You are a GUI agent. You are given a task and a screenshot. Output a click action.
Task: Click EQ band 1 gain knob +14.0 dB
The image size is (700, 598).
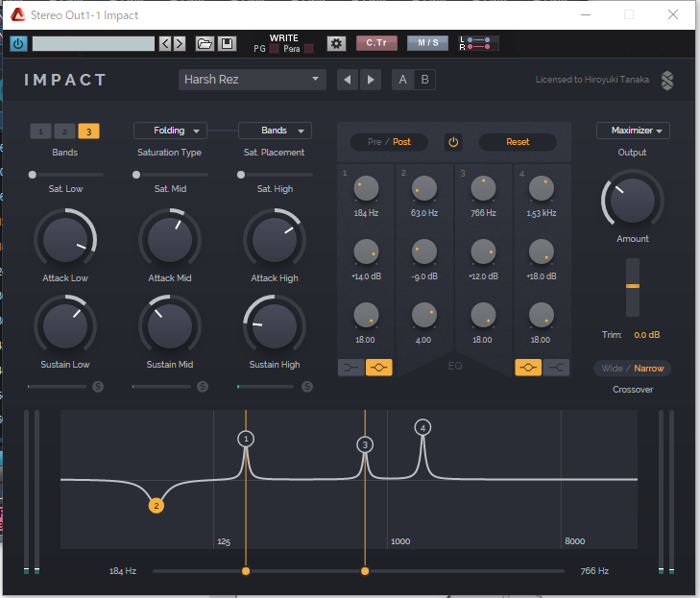coord(366,251)
